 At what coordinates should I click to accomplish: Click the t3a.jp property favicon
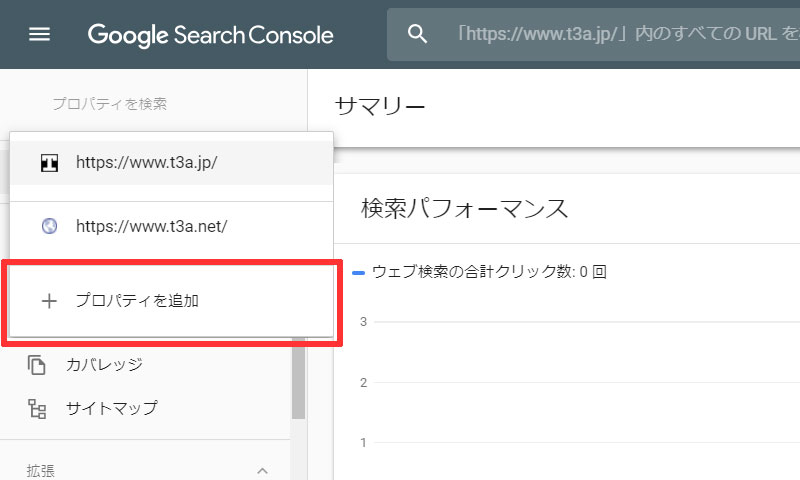(49, 163)
